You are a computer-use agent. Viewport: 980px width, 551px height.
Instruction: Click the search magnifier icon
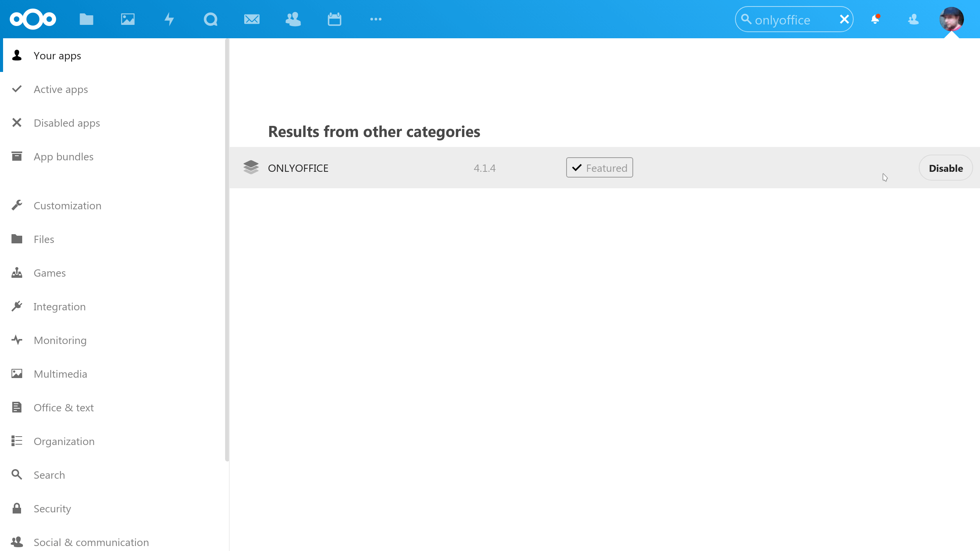746,19
